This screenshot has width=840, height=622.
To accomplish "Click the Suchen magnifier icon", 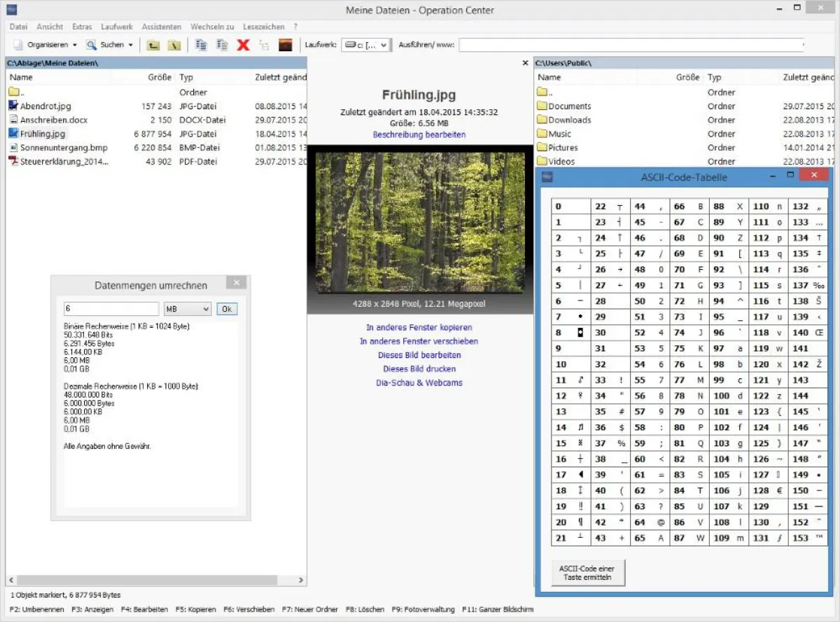I will (92, 45).
